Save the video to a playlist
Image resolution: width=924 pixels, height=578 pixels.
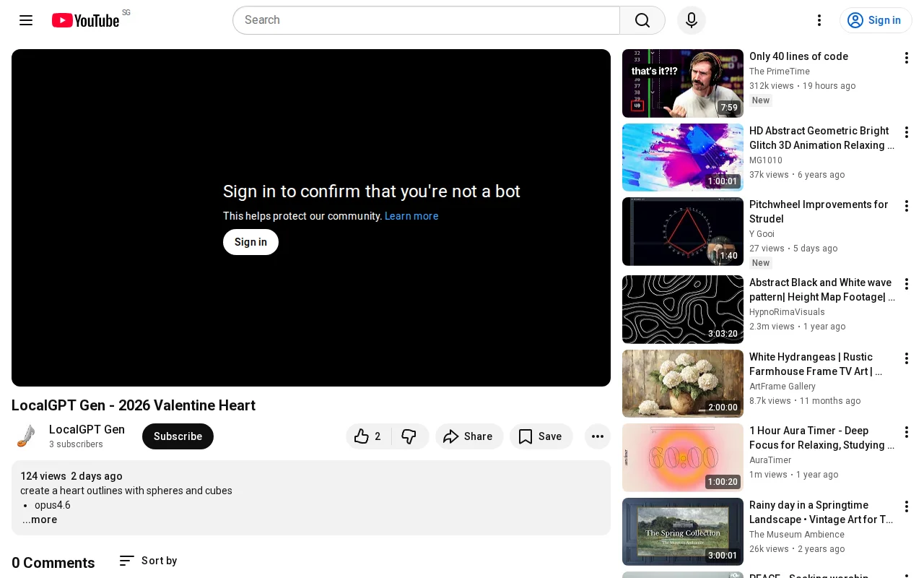[541, 436]
